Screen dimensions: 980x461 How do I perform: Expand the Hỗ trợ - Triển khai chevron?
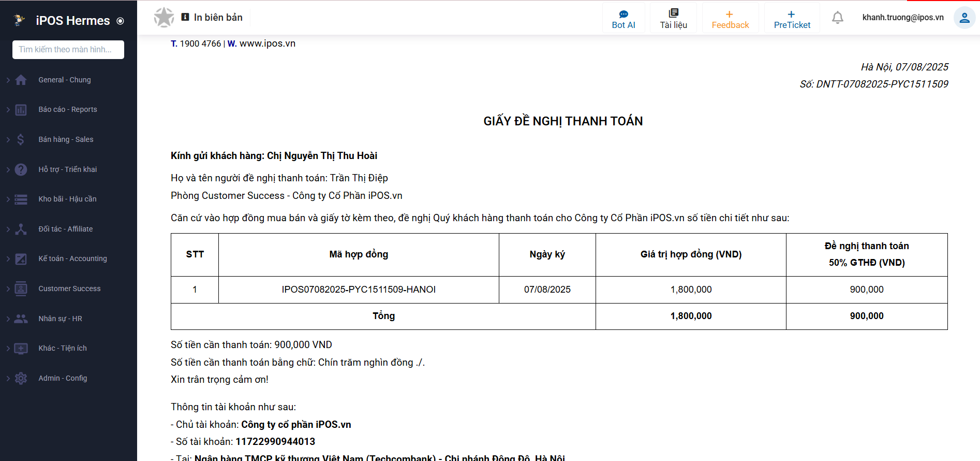click(x=8, y=169)
